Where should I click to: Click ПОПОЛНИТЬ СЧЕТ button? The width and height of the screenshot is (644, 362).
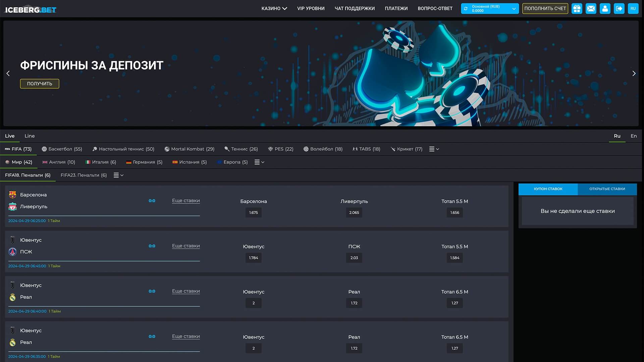(545, 9)
